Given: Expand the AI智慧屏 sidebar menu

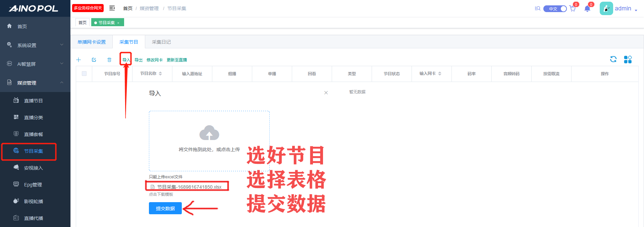Looking at the screenshot, I should click(35, 64).
